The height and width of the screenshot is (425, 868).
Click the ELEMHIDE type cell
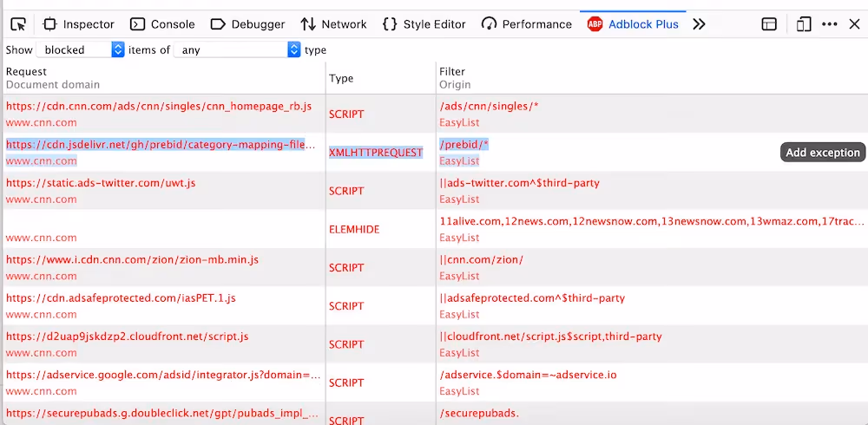tap(354, 230)
